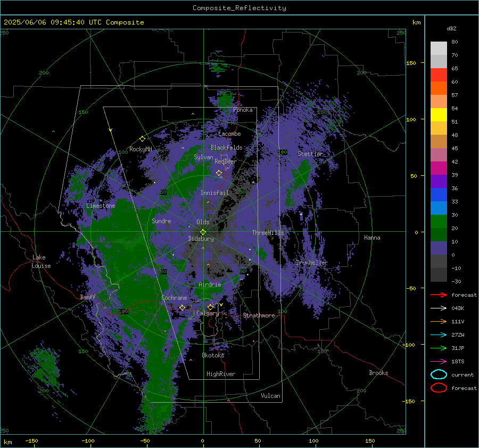Click the Okotoks label

point(213,355)
